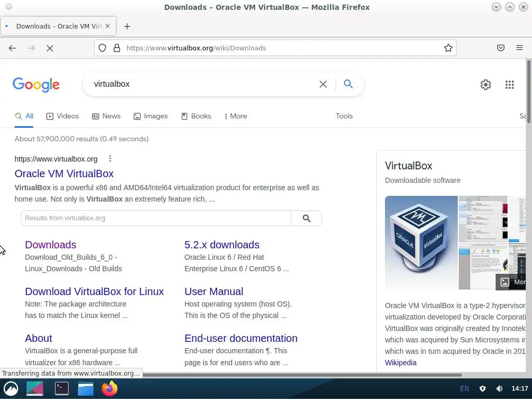
Task: Click the taskbar clock 14:17
Action: [x=520, y=389]
